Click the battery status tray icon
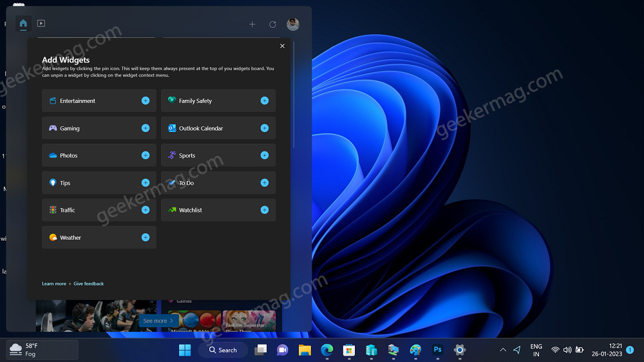The image size is (644, 362). tap(580, 350)
